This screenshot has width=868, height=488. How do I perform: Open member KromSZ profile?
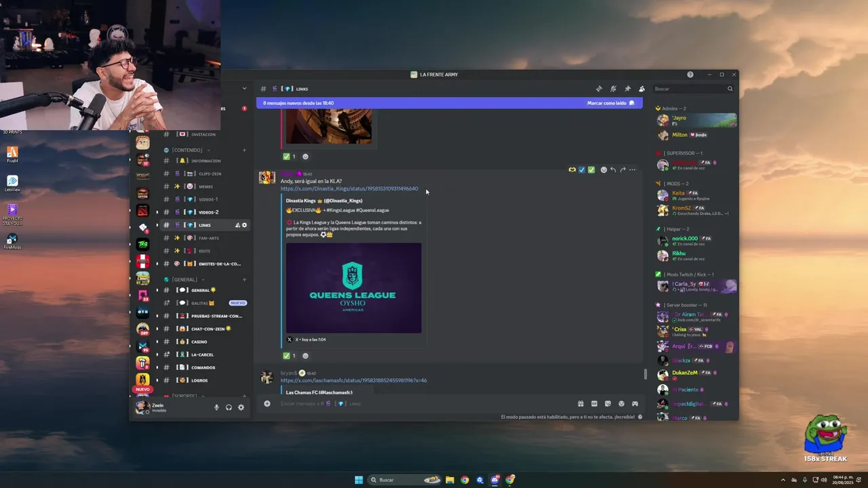click(x=696, y=210)
